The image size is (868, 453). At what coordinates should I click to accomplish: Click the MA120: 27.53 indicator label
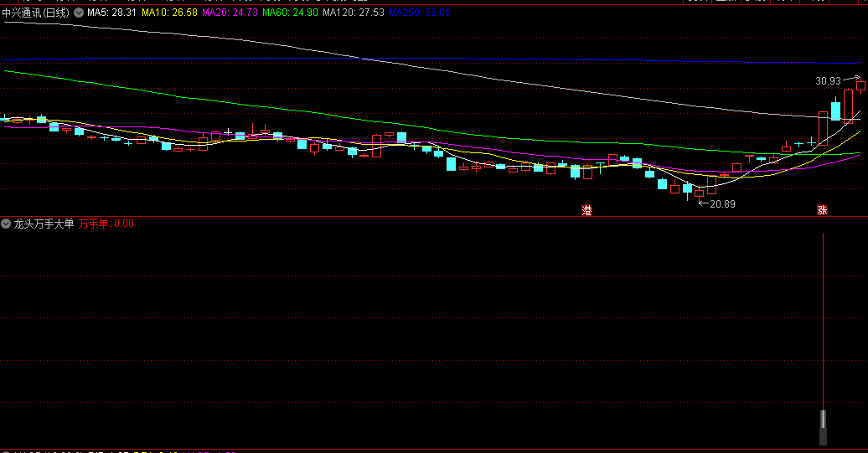(354, 13)
